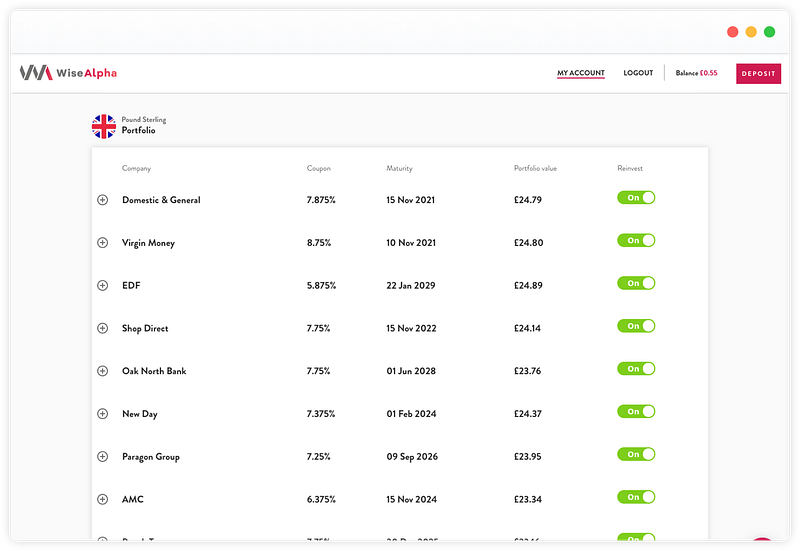The height and width of the screenshot is (551, 800).
Task: Click the WiseAlpha logo
Action: [68, 73]
